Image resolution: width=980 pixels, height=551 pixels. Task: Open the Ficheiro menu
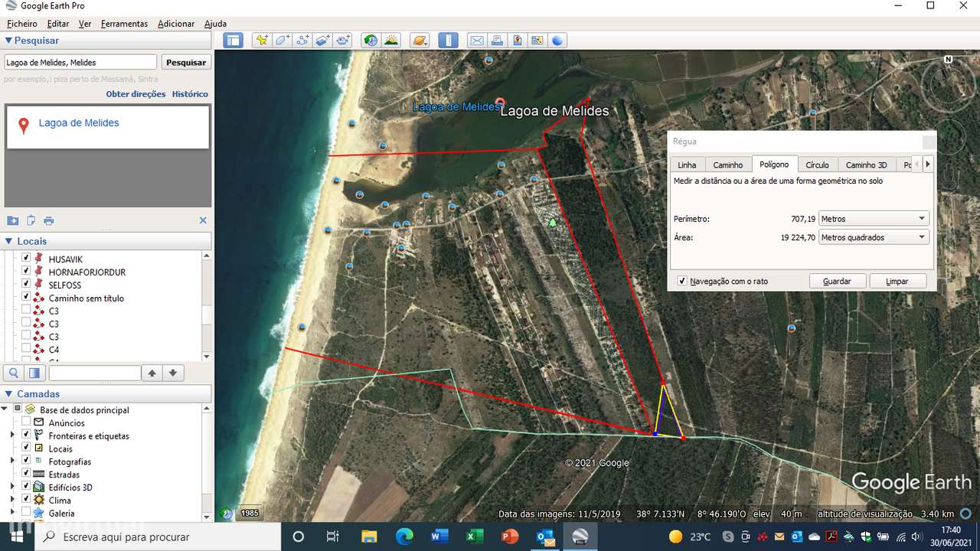(x=22, y=24)
